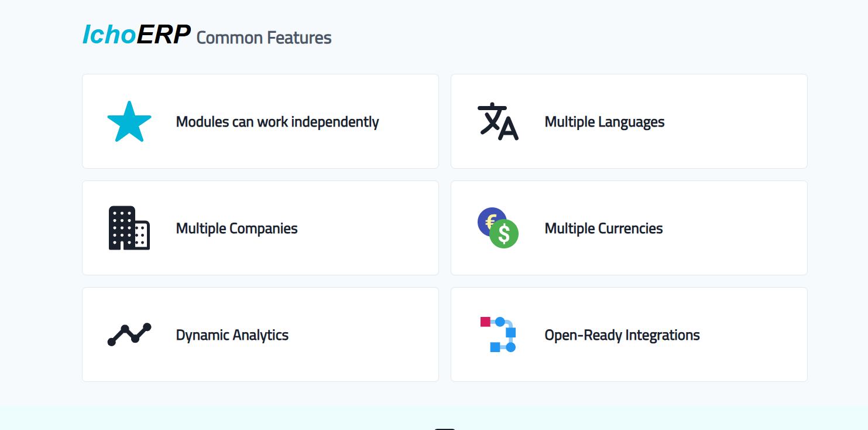Open the Dynamic Analytics label

[232, 335]
